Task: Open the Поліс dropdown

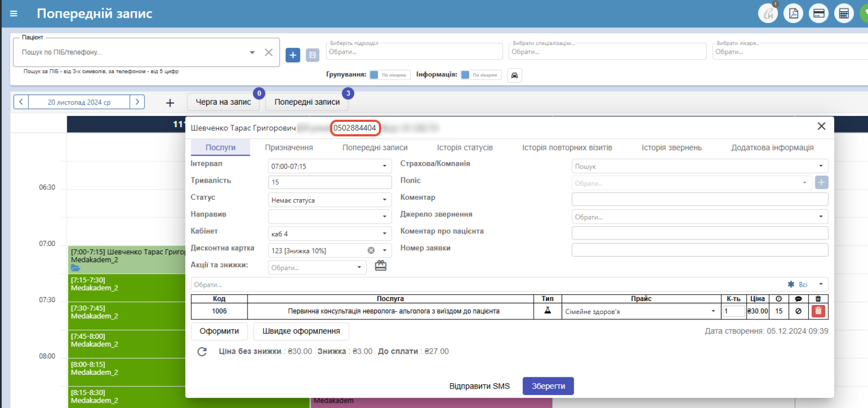Action: [692, 183]
